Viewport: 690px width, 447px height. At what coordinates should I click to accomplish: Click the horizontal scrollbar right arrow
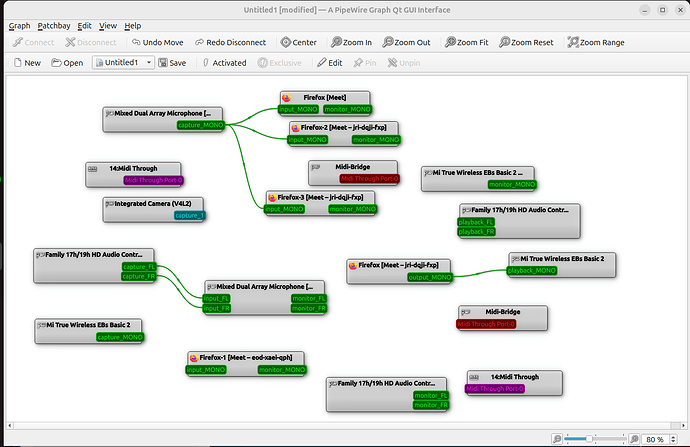[x=683, y=425]
